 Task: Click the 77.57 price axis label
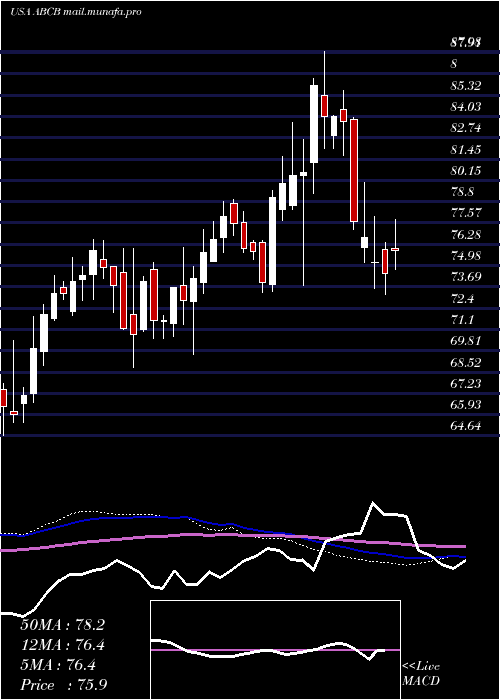pyautogui.click(x=466, y=213)
